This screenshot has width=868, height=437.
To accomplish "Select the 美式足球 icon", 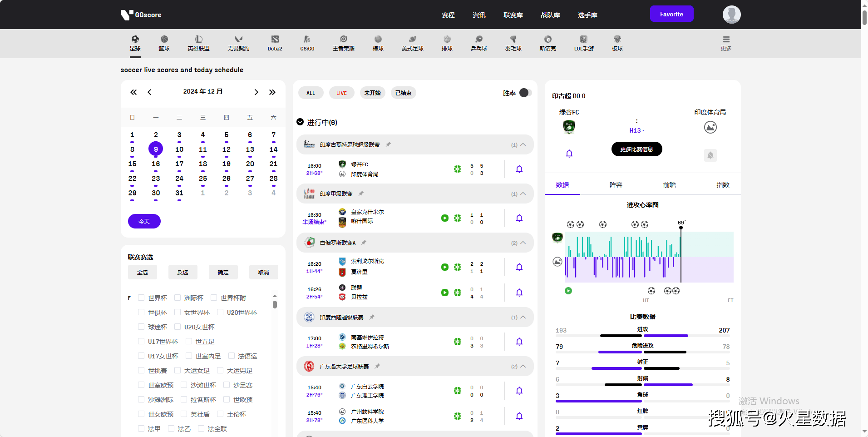I will (x=412, y=43).
